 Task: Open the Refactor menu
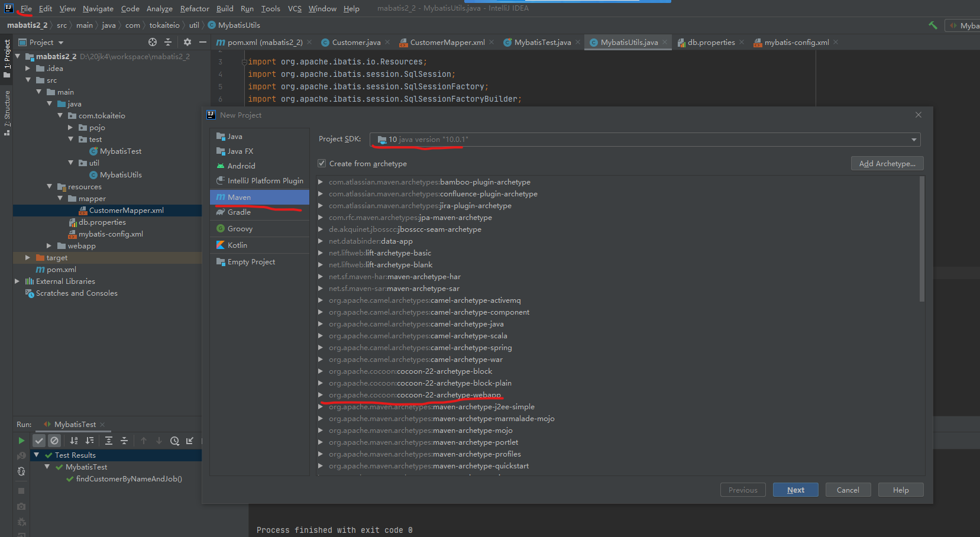(195, 9)
